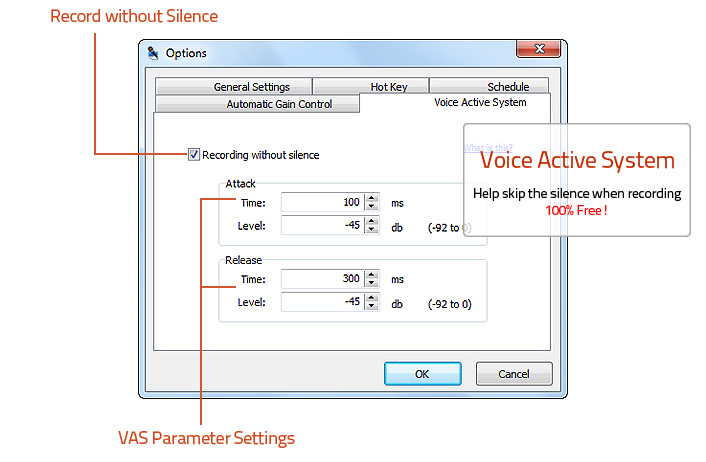Decrease Release Time with down arrow
Screen dimensions: 706x462
pos(371,283)
